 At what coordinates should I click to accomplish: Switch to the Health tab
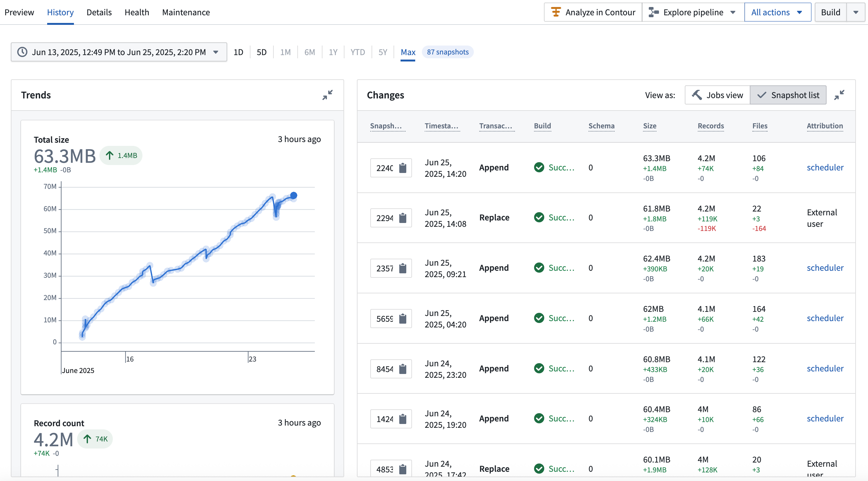136,12
